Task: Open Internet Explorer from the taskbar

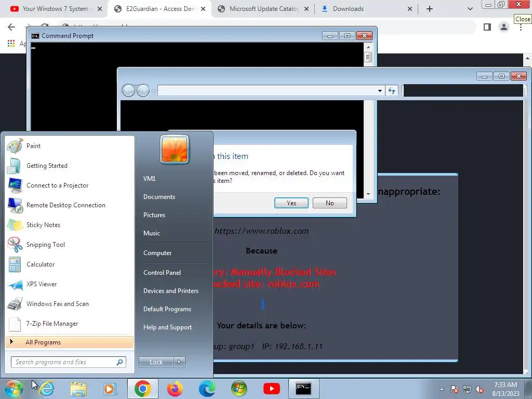Action: click(46, 389)
